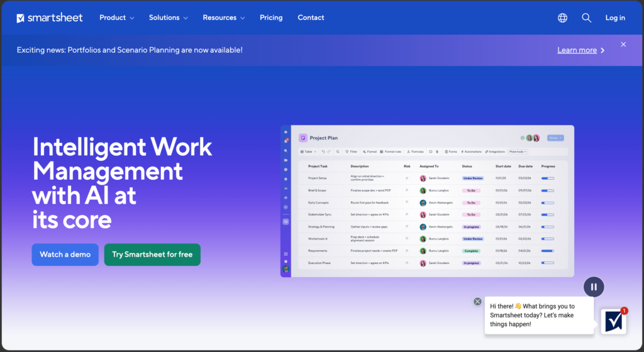Toggle the risk flag for Execution Phase
Viewport: 644px width, 352px height.
point(407,263)
